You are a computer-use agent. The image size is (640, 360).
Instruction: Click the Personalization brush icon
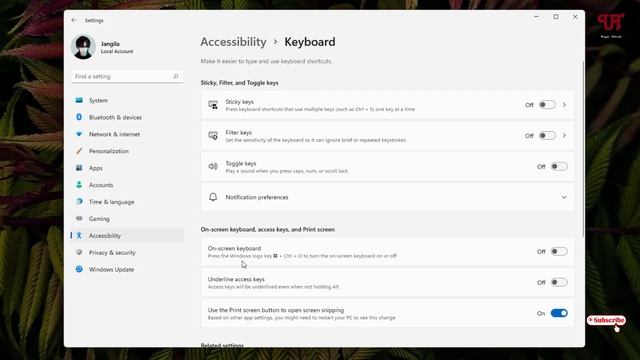(x=79, y=151)
